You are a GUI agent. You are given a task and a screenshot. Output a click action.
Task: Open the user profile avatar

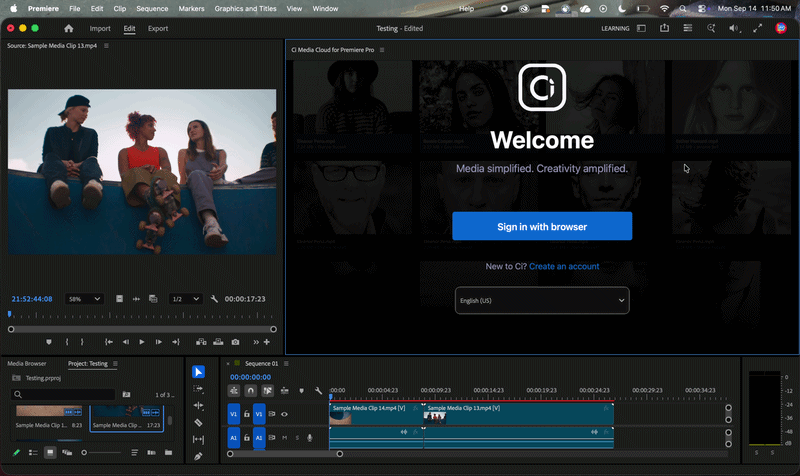pos(781,28)
